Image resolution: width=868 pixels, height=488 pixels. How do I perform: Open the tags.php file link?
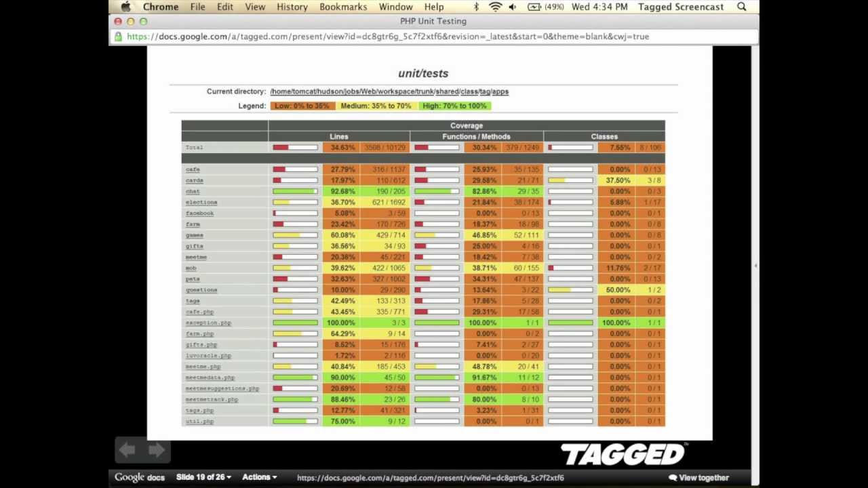pyautogui.click(x=199, y=410)
